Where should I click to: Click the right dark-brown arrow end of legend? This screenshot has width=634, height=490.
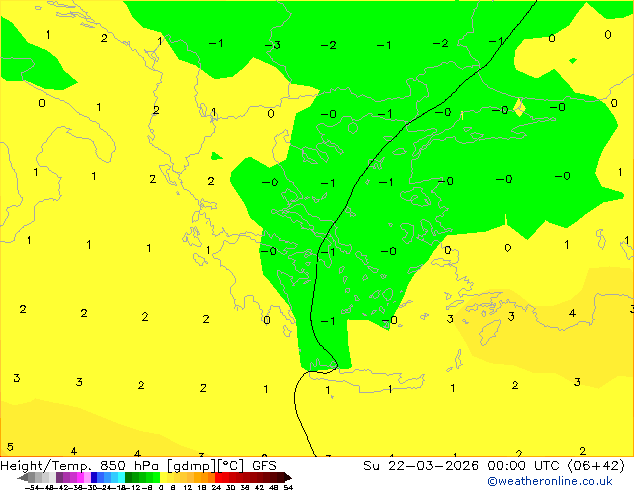pyautogui.click(x=288, y=477)
